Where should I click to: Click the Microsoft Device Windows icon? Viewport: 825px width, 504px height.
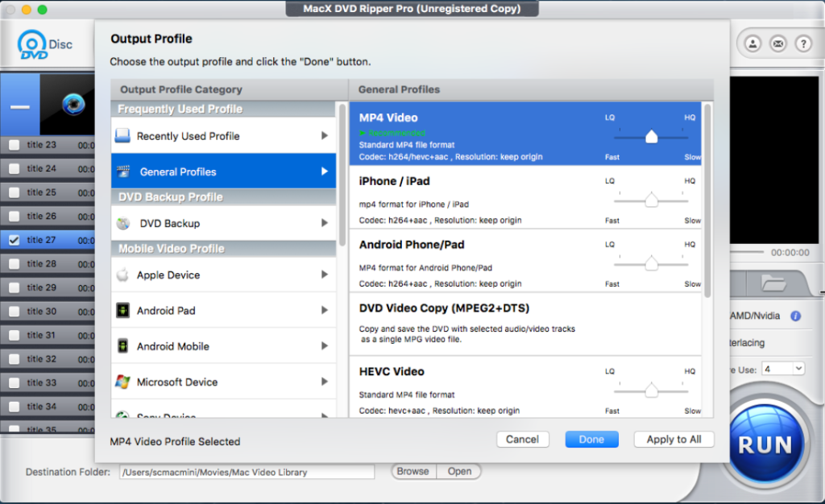[x=122, y=382]
